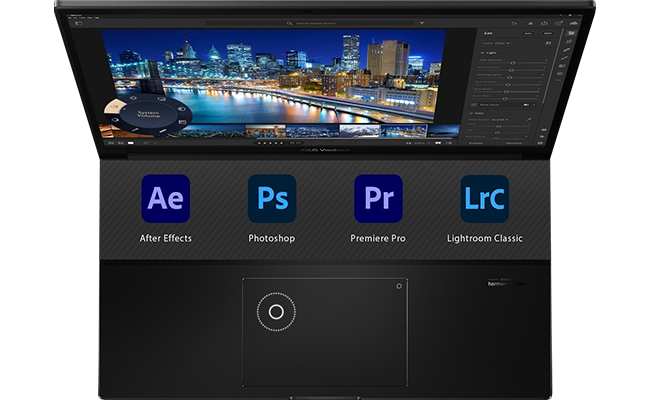This screenshot has height=400, width=650.
Task: Click the filter funnel beside the search bar
Action: 422,23
